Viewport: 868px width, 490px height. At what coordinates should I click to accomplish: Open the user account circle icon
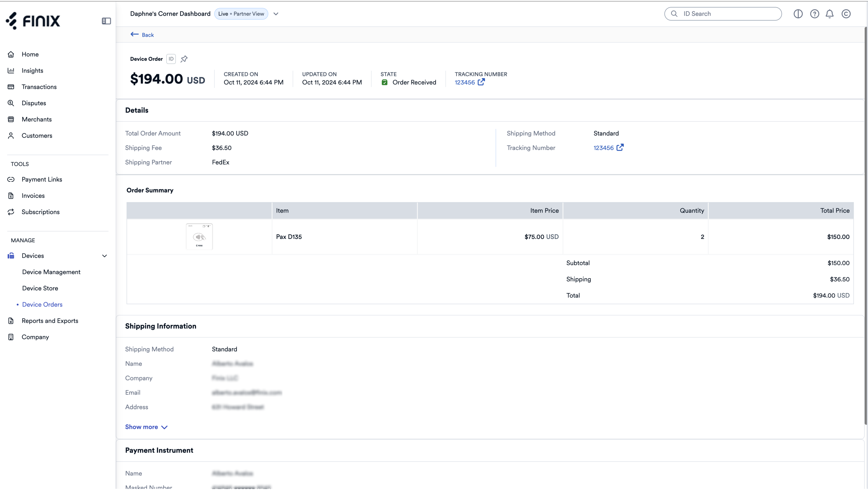coord(846,14)
